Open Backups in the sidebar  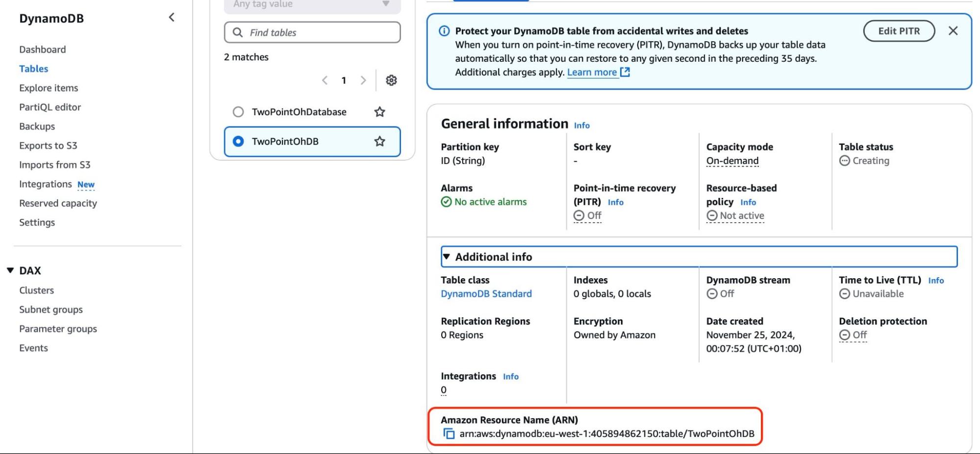(37, 126)
